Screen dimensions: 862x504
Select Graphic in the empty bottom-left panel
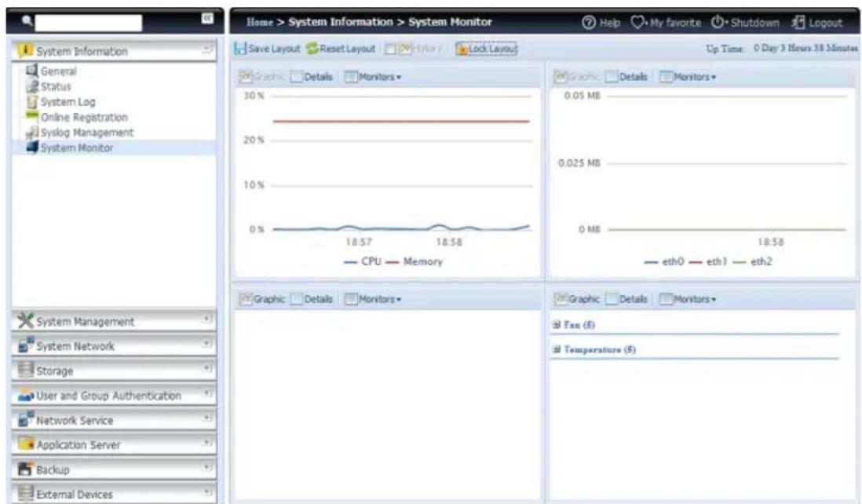click(261, 299)
